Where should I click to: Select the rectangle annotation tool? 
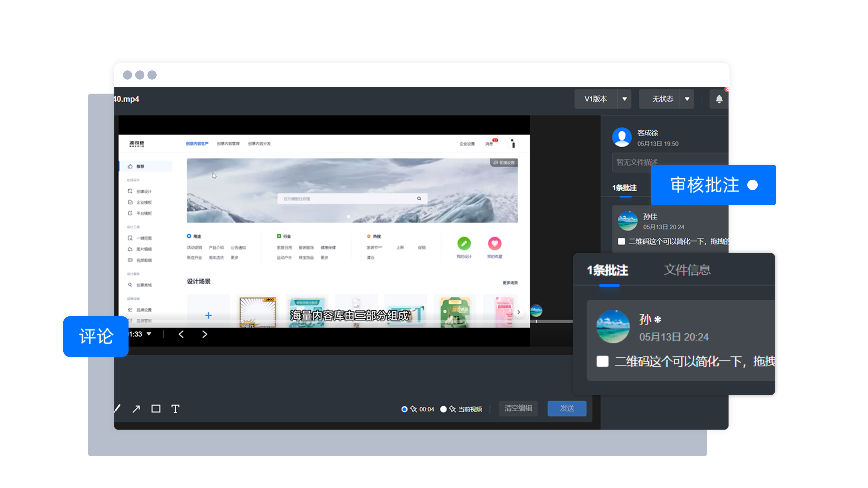point(156,409)
